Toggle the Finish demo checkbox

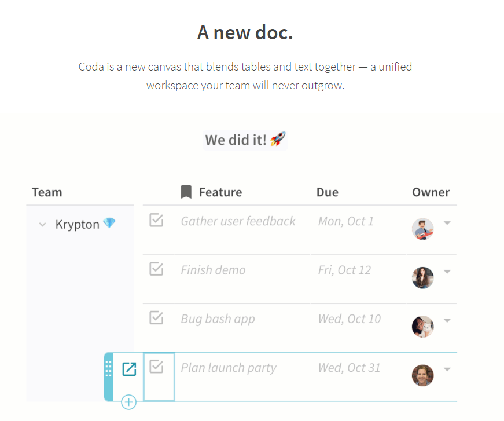pyautogui.click(x=156, y=269)
